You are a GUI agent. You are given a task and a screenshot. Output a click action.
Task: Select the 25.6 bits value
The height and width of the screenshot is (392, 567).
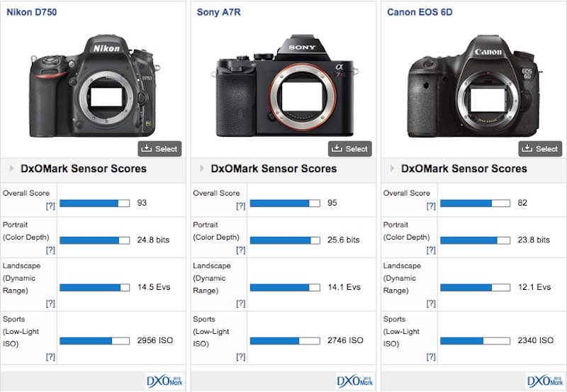pyautogui.click(x=344, y=240)
